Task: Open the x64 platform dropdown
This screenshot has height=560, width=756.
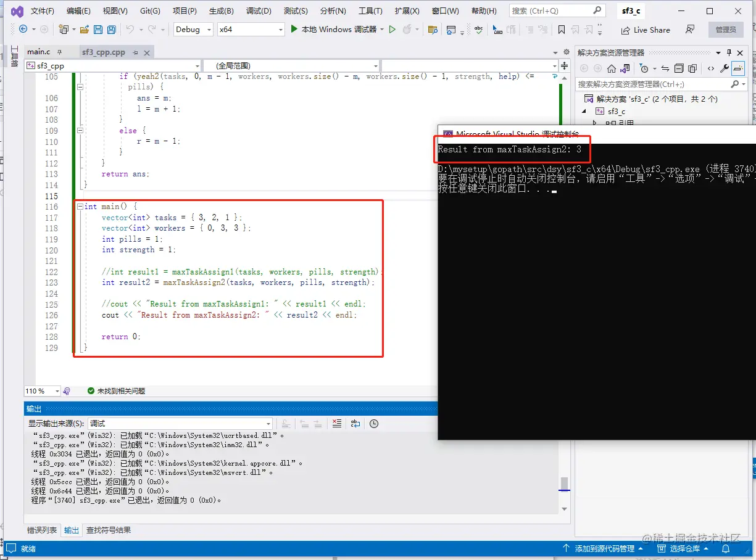Action: (251, 29)
